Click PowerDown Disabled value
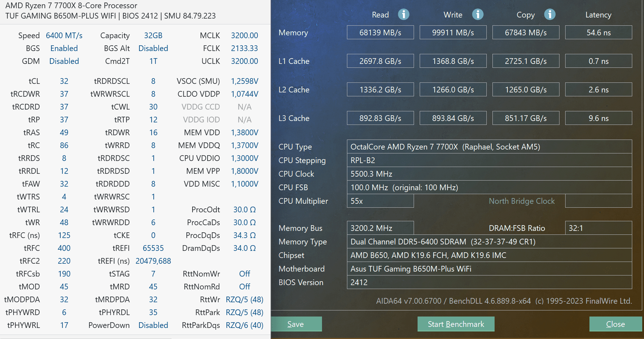 pos(153,325)
